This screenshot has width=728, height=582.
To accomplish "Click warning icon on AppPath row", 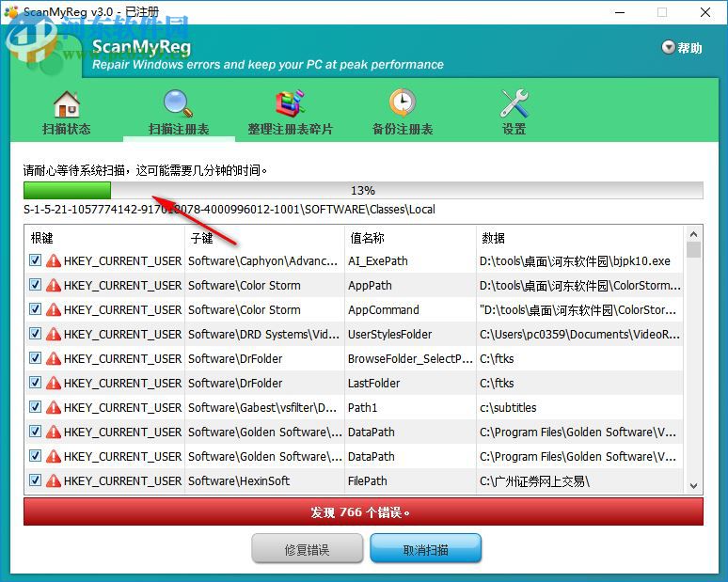I will point(54,285).
